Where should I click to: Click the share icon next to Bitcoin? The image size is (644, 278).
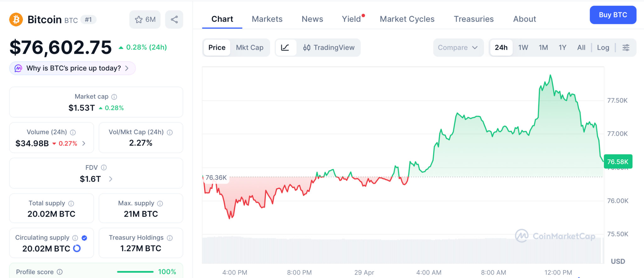(x=174, y=19)
